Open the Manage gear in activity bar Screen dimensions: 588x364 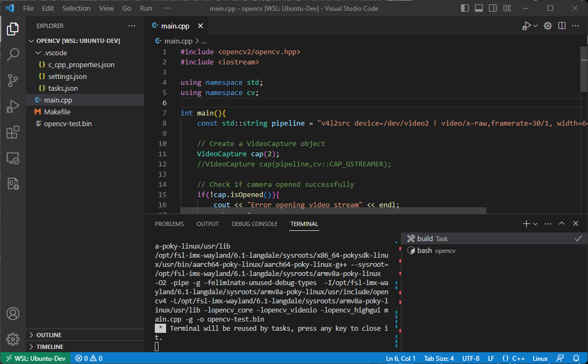point(13,339)
